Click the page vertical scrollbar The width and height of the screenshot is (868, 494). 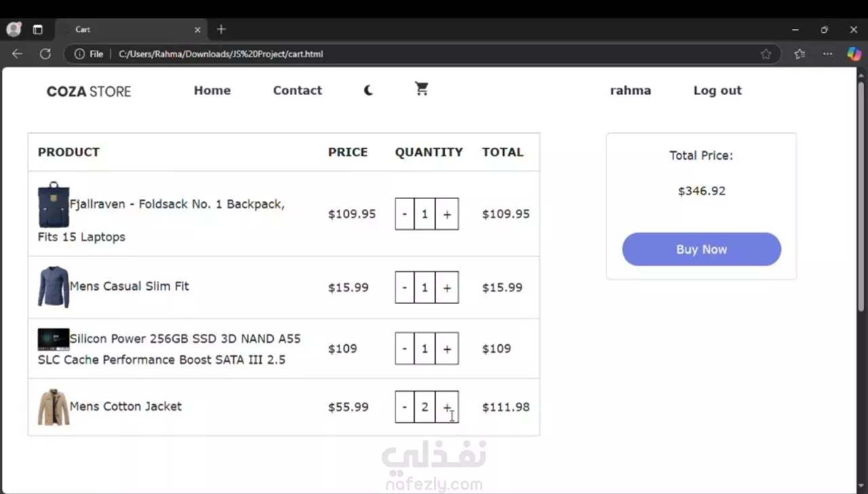coord(862,197)
